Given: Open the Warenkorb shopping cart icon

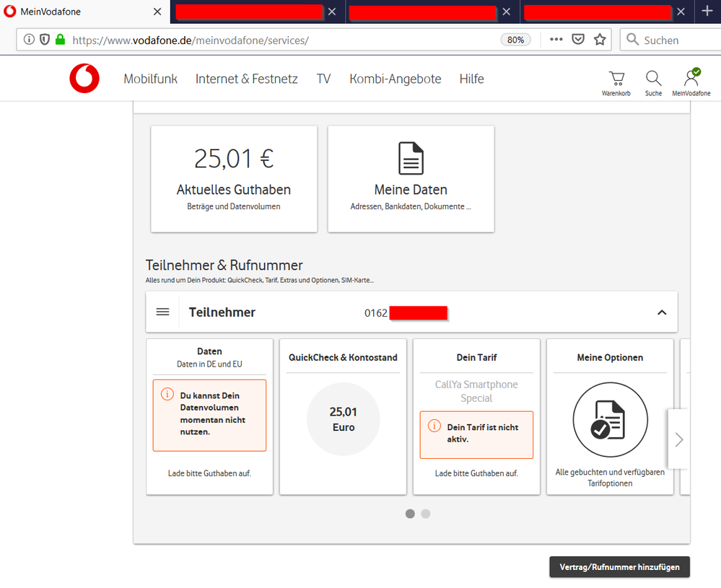Looking at the screenshot, I should coord(616,79).
